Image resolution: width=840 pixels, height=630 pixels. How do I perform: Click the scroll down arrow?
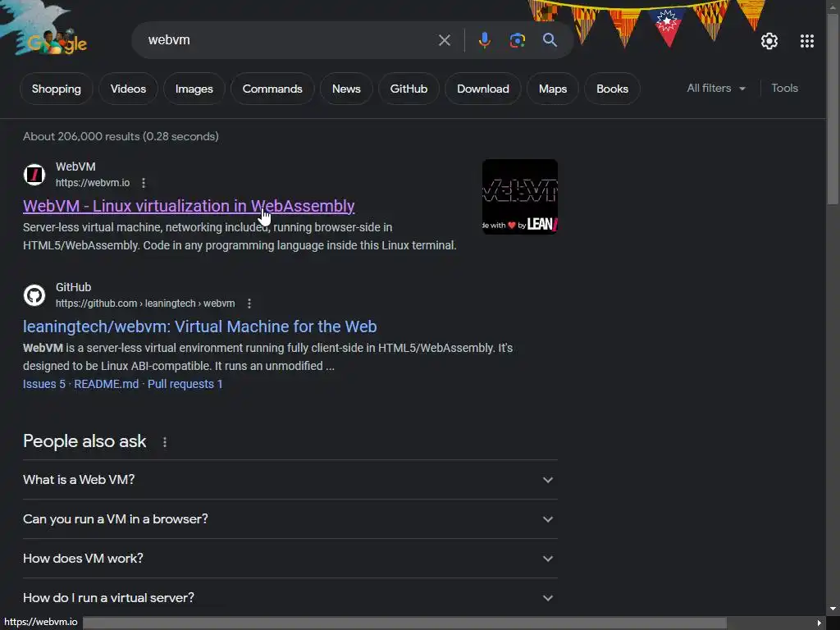(833, 609)
